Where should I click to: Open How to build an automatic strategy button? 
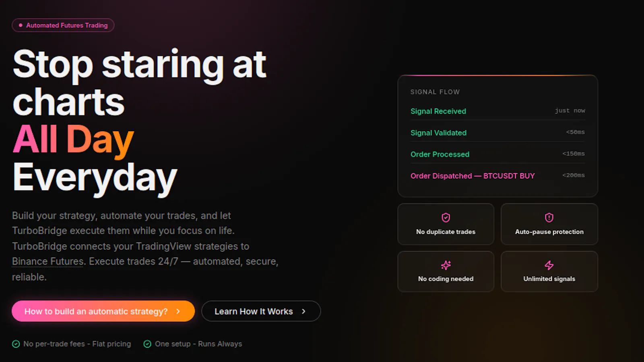tap(103, 311)
